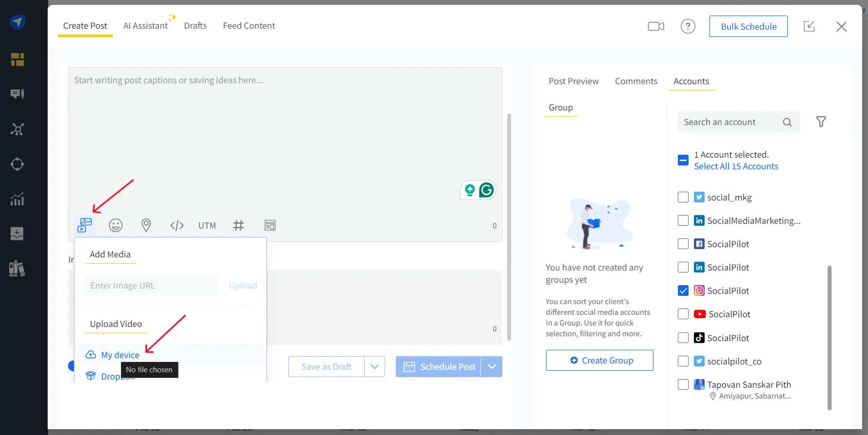Check the social_mkg Twitter account

[x=683, y=197]
